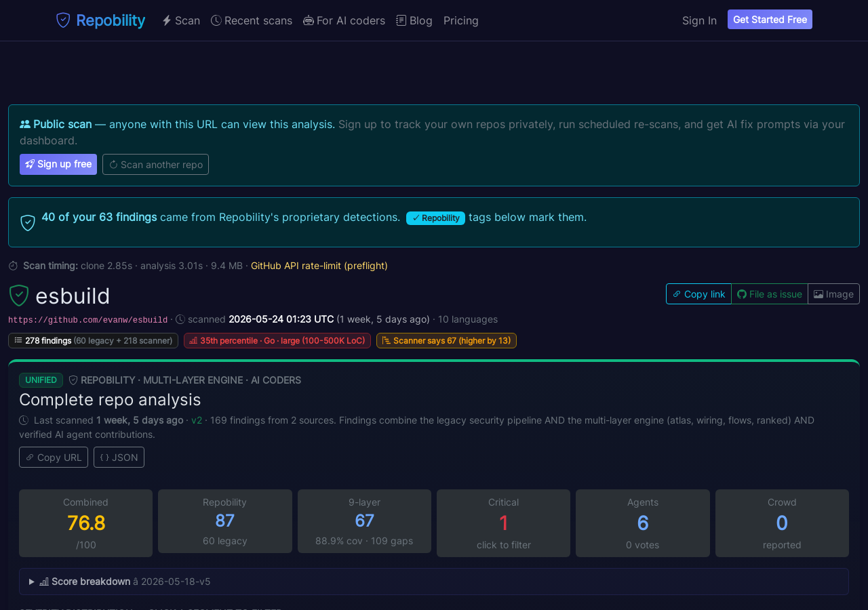Open the Scan menu item
Viewport: 868px width, 610px height.
[180, 20]
